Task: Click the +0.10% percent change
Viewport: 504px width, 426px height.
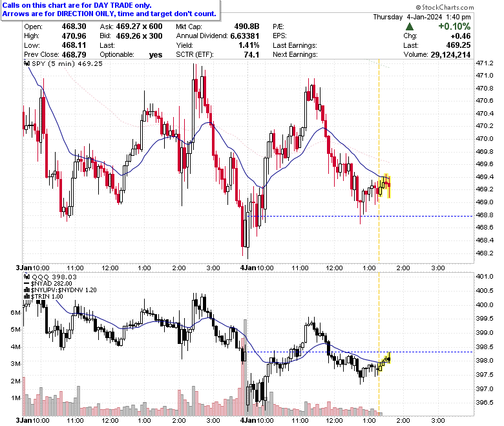Action: (x=454, y=27)
